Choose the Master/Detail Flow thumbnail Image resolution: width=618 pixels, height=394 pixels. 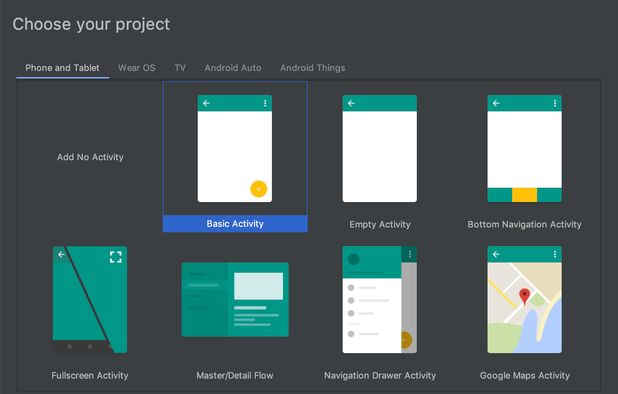pos(235,299)
